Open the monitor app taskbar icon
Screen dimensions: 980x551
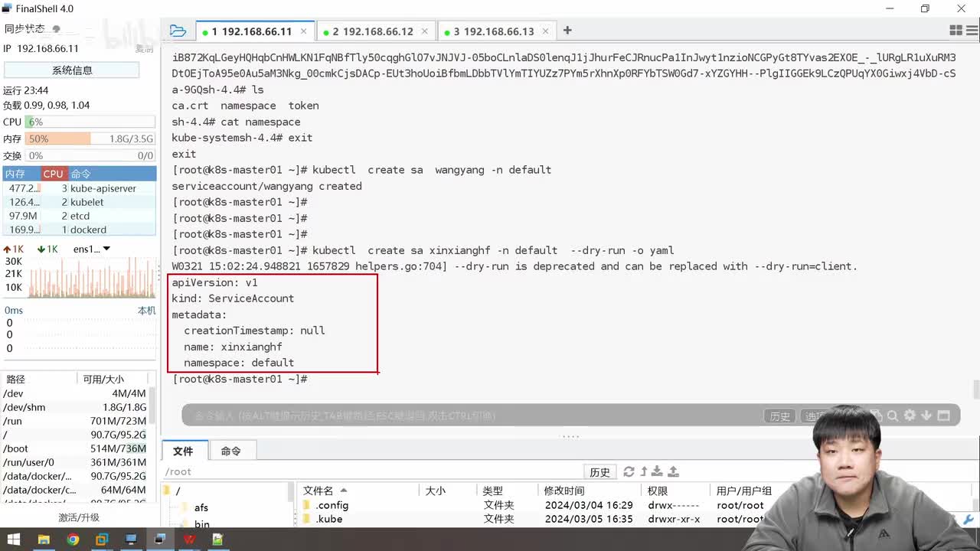pos(131,540)
